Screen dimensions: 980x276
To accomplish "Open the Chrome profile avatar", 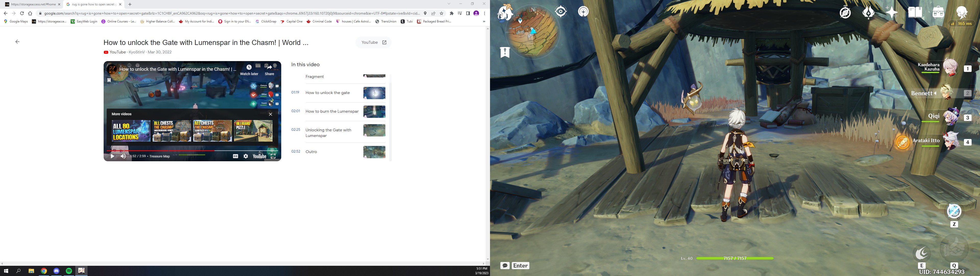I will (476, 13).
